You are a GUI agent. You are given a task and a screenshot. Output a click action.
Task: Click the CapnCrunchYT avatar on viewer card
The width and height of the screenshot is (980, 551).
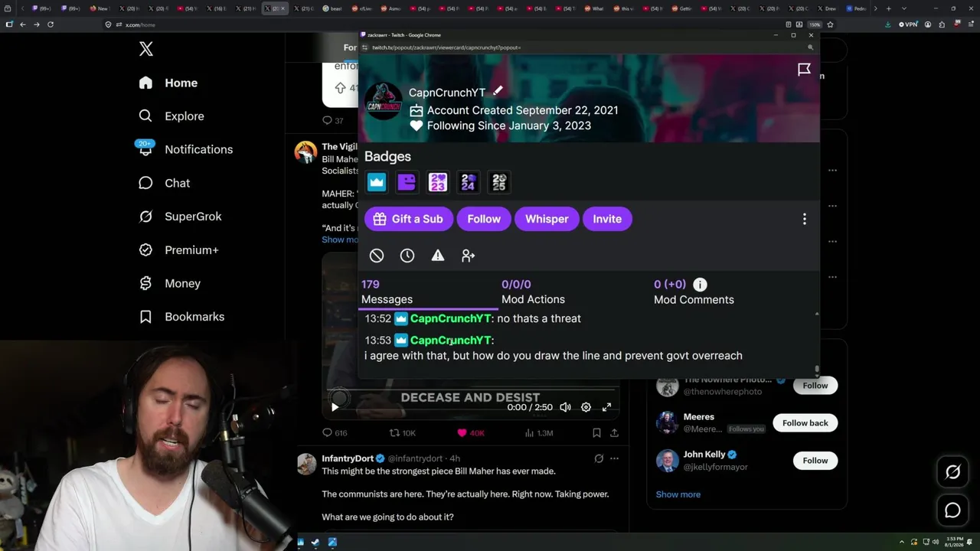[384, 101]
